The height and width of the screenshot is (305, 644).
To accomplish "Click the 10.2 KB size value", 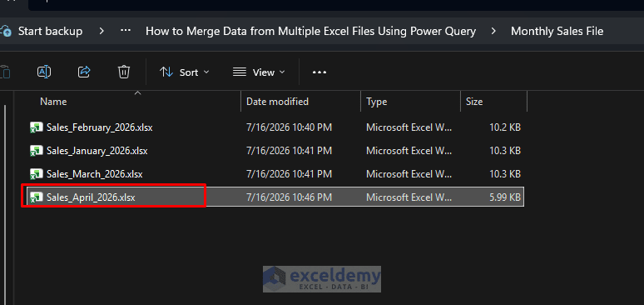I will pyautogui.click(x=505, y=127).
